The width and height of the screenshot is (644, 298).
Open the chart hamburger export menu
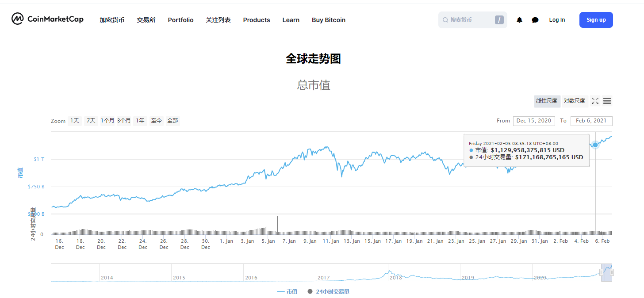(607, 101)
